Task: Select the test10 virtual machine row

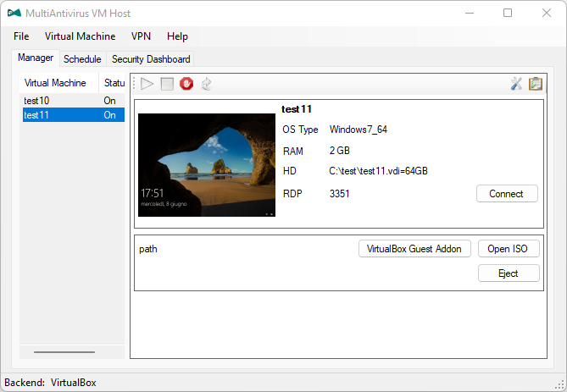Action: click(74, 101)
